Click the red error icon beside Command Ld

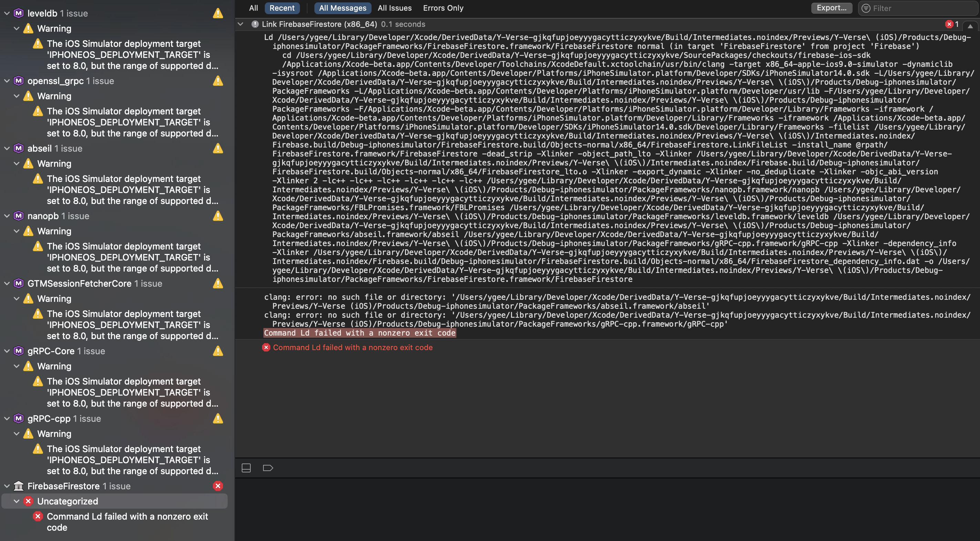point(266,347)
